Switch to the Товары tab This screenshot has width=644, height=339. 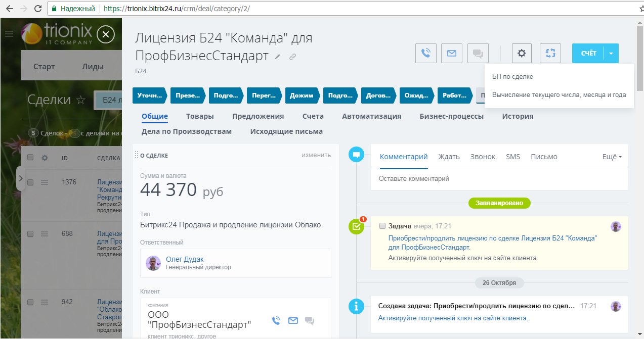pos(200,116)
